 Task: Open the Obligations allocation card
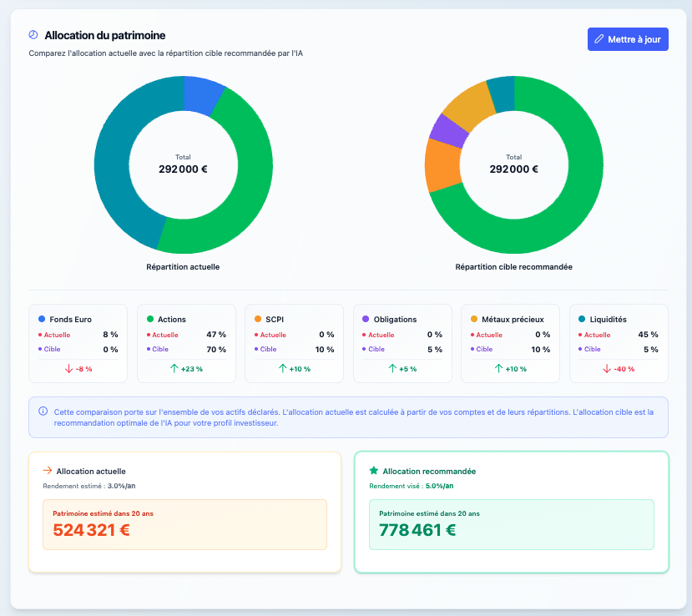tap(402, 343)
